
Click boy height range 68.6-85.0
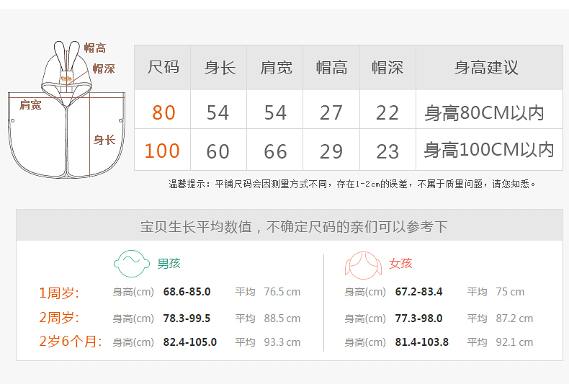point(187,292)
